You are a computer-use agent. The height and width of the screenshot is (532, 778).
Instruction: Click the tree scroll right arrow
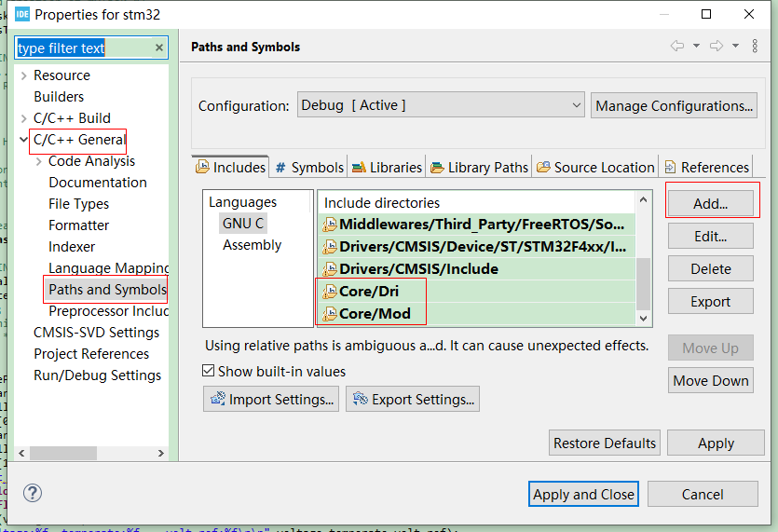pos(161,453)
